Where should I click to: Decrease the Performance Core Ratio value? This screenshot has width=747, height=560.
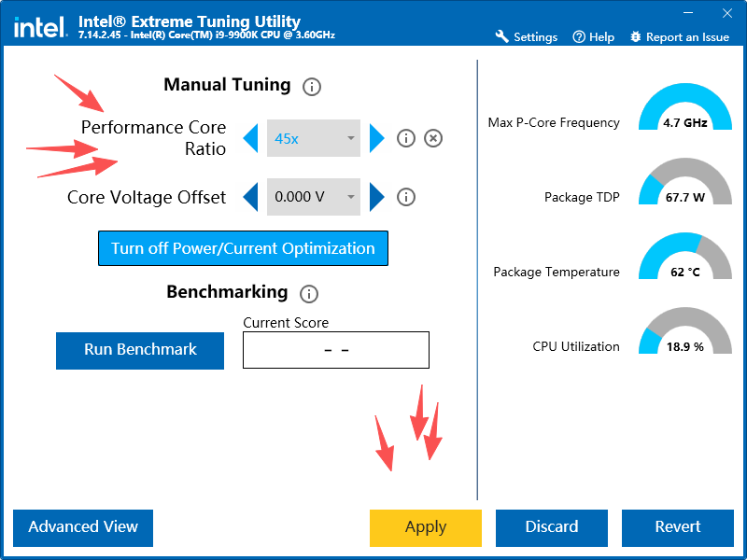(x=251, y=138)
